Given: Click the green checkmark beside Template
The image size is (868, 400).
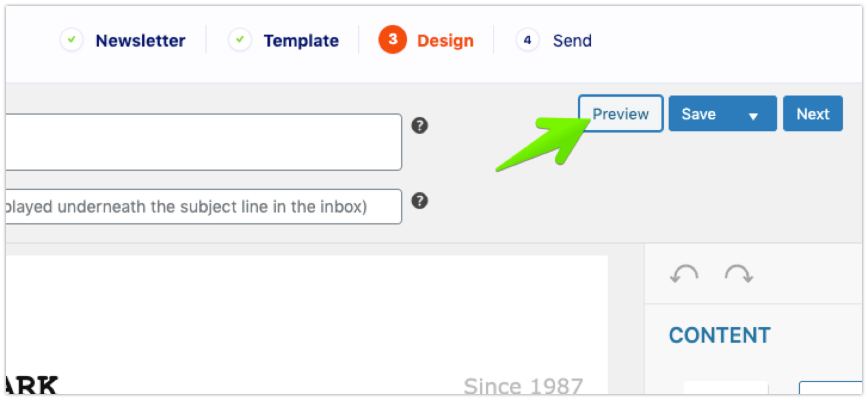Looking at the screenshot, I should pyautogui.click(x=239, y=41).
